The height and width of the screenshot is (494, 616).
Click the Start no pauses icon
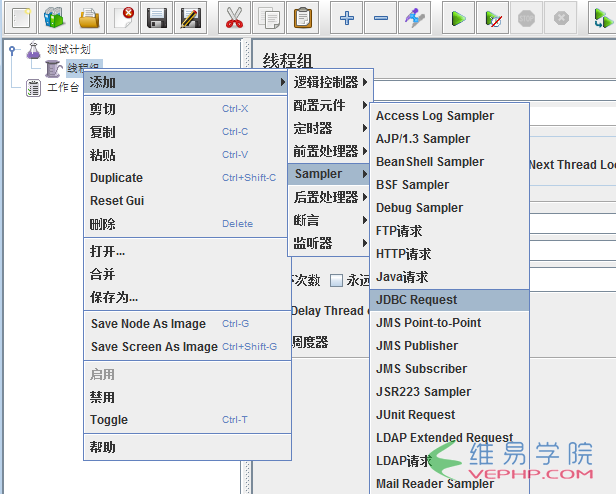pyautogui.click(x=493, y=18)
